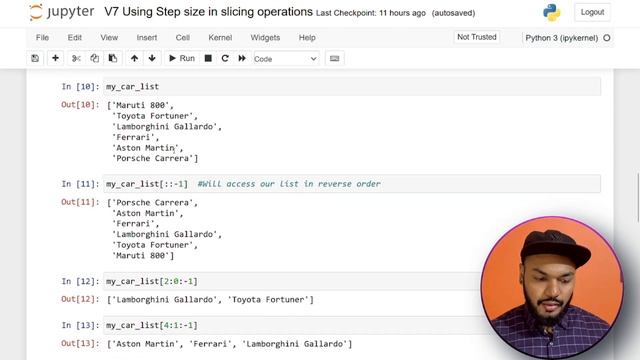This screenshot has width=640, height=360.
Task: Paste cells below
Action: (x=113, y=58)
